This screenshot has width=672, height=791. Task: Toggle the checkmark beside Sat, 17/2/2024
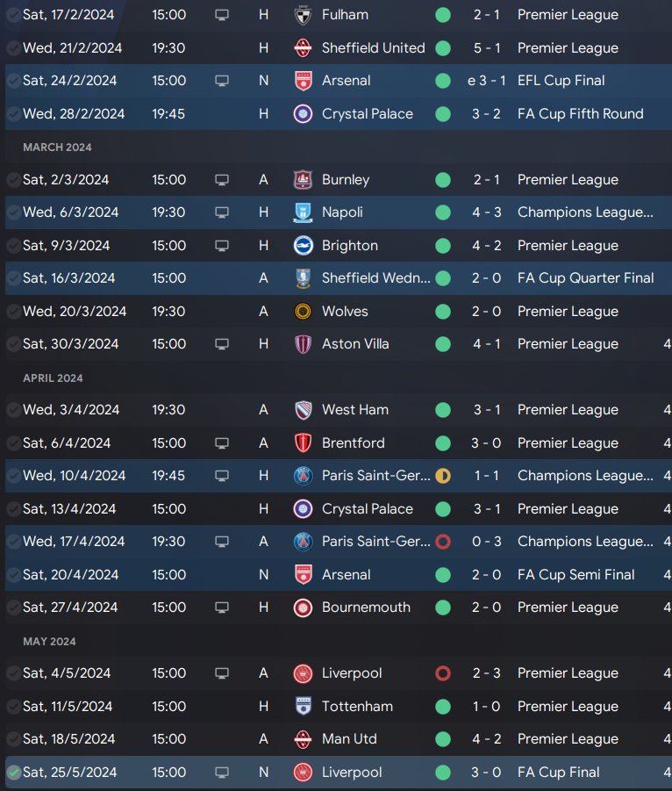click(x=13, y=15)
